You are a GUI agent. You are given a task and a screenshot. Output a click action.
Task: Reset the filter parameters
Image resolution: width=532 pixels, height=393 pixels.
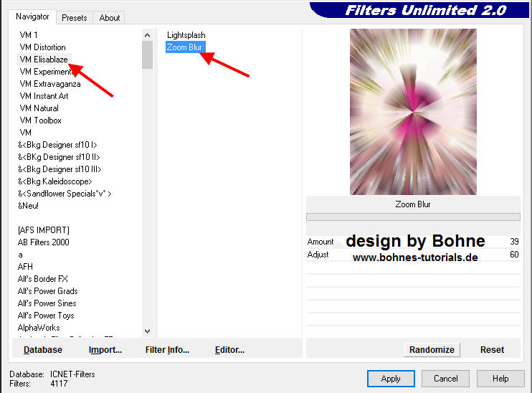492,350
